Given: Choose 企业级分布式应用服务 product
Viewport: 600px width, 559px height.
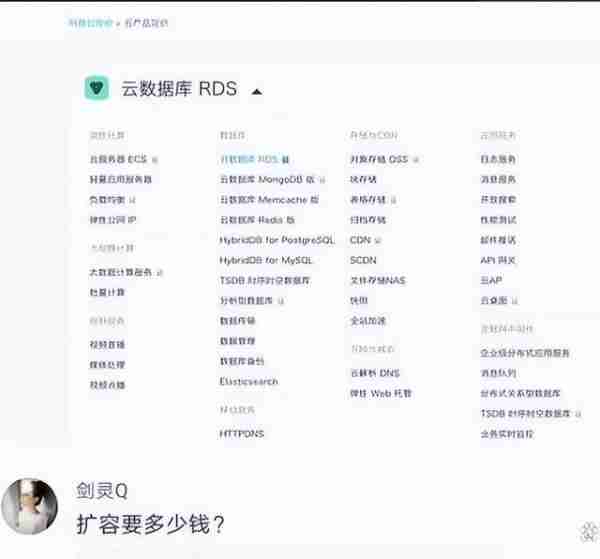Looking at the screenshot, I should [x=525, y=353].
